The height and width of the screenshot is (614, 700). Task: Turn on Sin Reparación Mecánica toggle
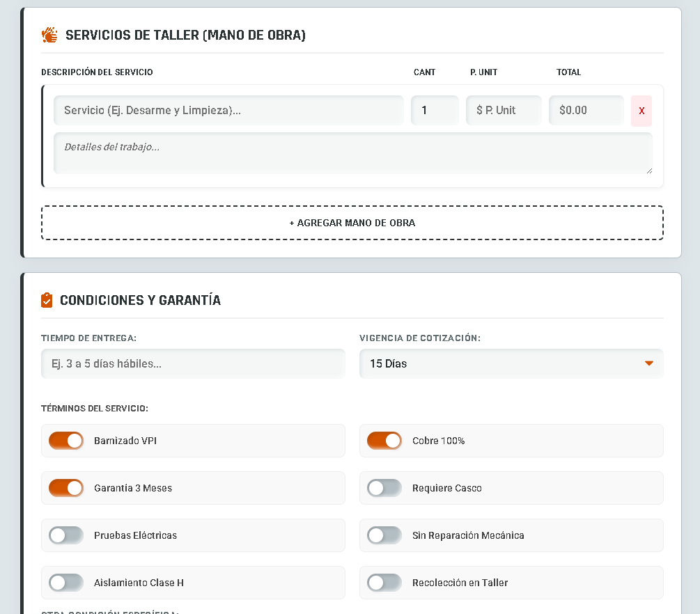click(x=384, y=535)
